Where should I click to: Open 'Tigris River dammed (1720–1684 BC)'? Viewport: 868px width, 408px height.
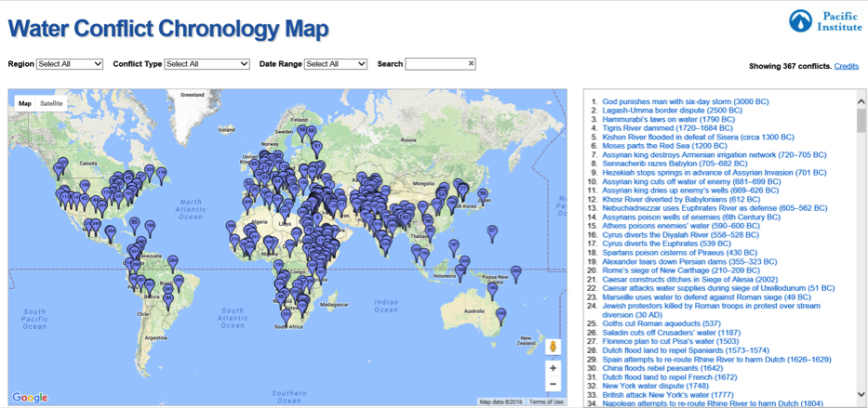coord(668,128)
